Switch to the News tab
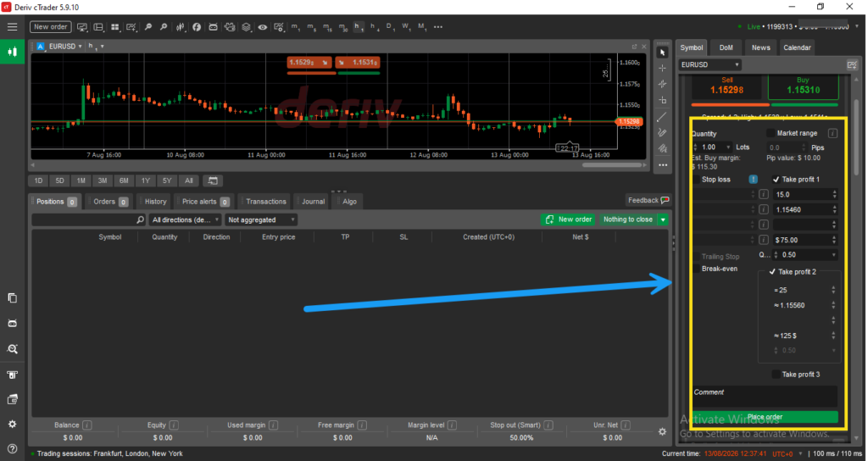 click(x=760, y=47)
